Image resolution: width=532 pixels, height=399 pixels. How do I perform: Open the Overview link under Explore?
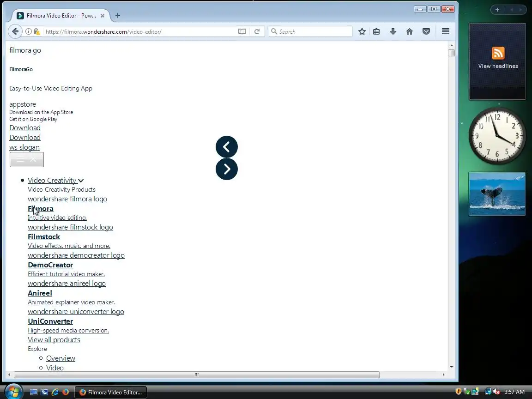click(x=60, y=358)
